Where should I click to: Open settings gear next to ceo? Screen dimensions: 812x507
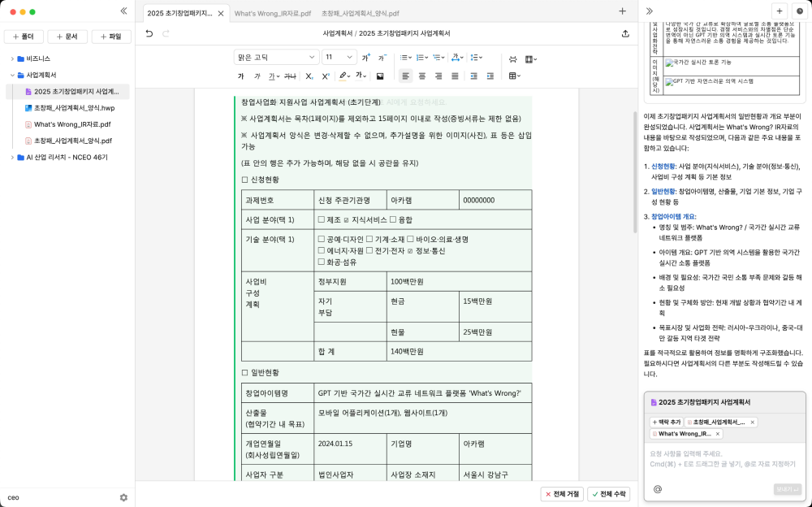click(123, 498)
